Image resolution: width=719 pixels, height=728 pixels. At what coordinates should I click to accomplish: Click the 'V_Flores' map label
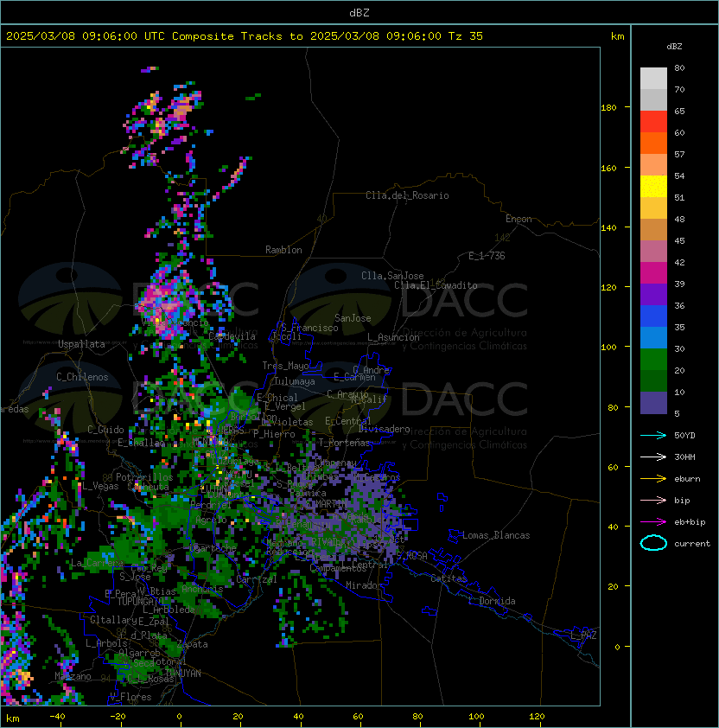130,697
